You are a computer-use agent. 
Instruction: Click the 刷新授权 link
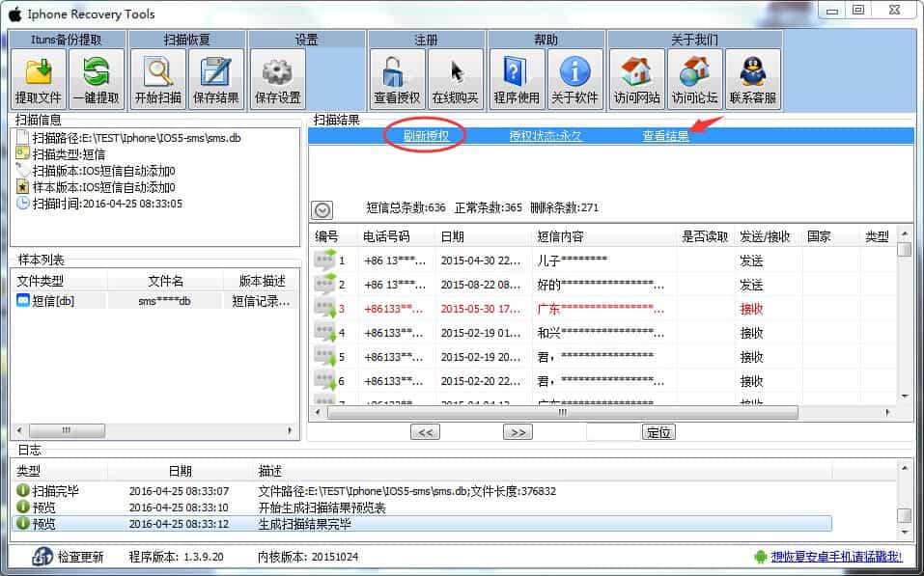coord(426,136)
